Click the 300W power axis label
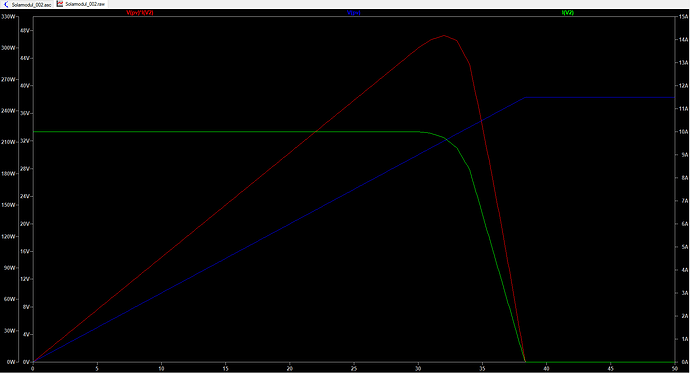Screen dimensions: 690x373 pyautogui.click(x=8, y=48)
